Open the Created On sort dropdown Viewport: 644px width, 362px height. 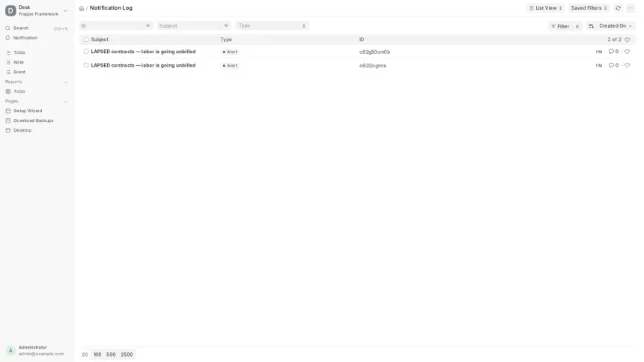coord(616,26)
